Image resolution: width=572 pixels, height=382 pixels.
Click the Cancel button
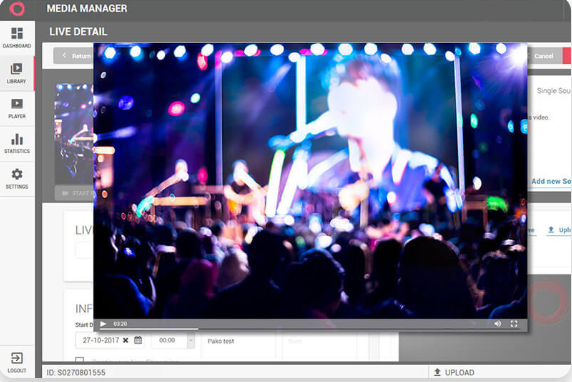(x=544, y=56)
